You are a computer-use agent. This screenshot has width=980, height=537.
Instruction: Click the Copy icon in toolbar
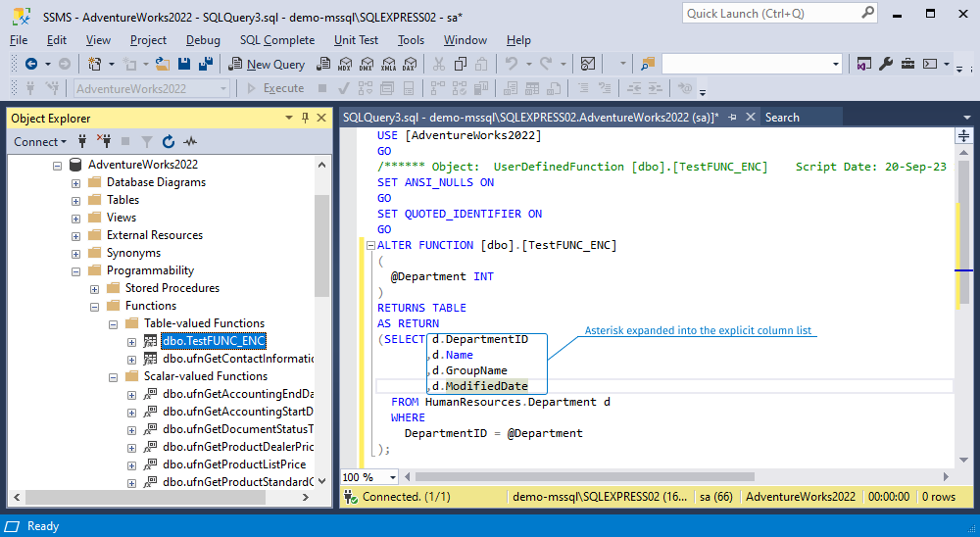tap(461, 64)
